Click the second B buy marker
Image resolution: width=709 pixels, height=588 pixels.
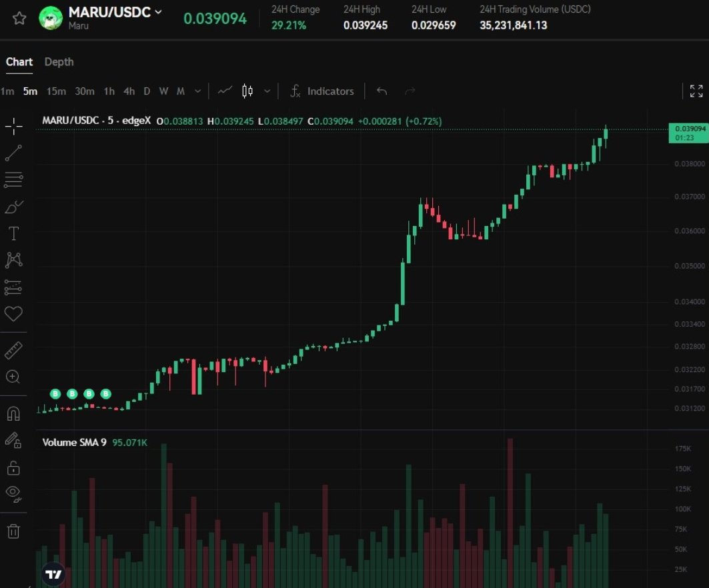point(72,393)
